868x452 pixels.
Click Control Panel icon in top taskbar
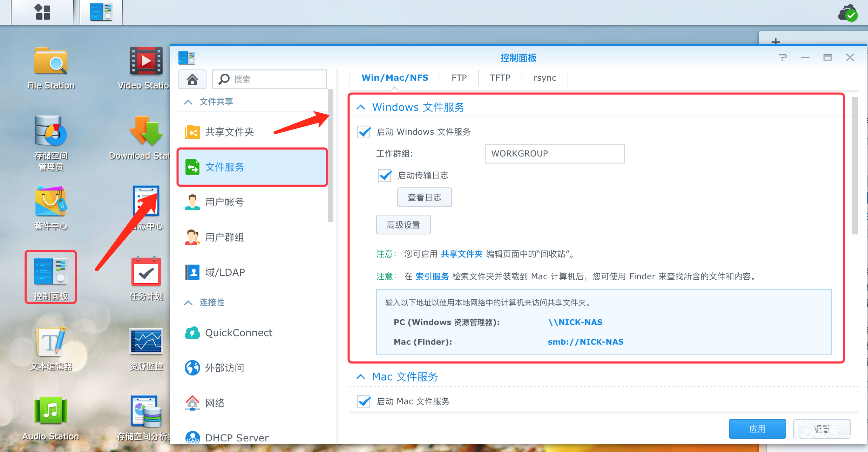pyautogui.click(x=101, y=12)
